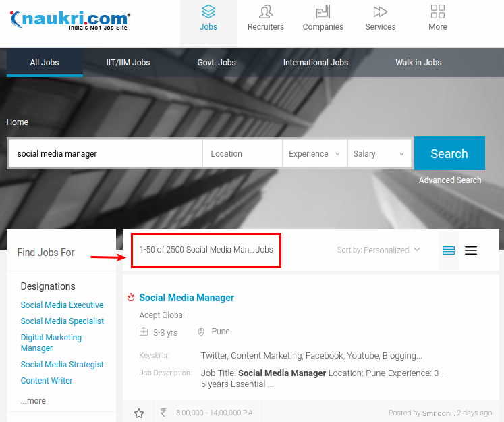The image size is (504, 422).
Task: Expand the Salary dropdown
Action: tap(379, 154)
